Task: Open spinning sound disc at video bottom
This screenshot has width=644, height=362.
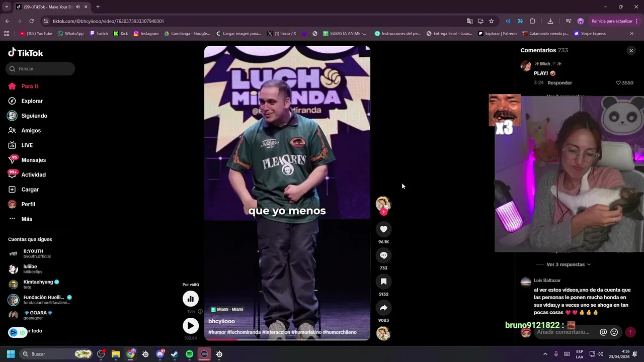Action: click(383, 333)
